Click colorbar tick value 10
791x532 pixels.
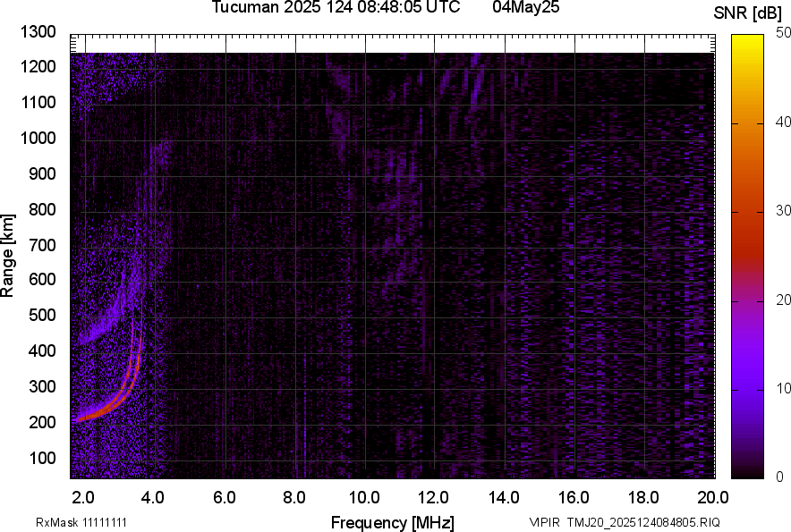pos(784,388)
